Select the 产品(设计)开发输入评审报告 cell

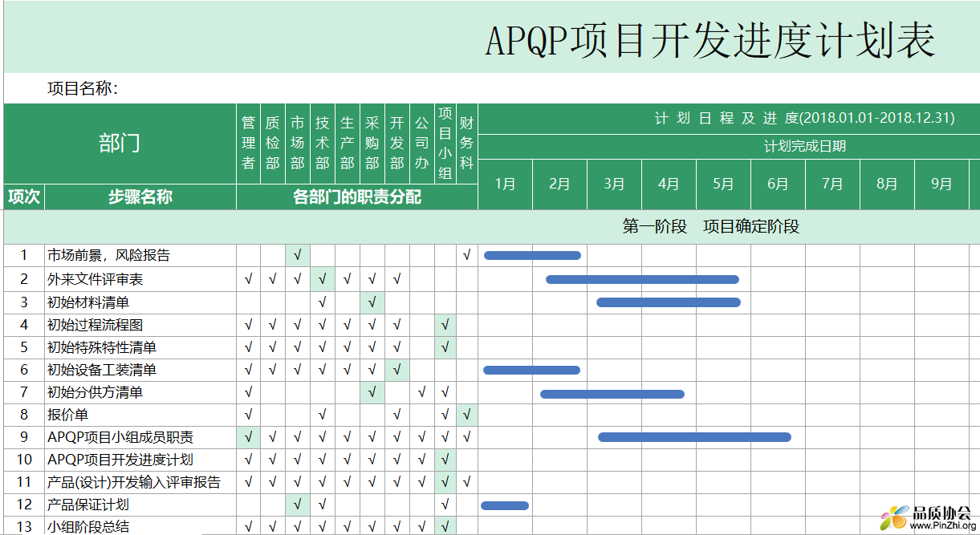140,482
